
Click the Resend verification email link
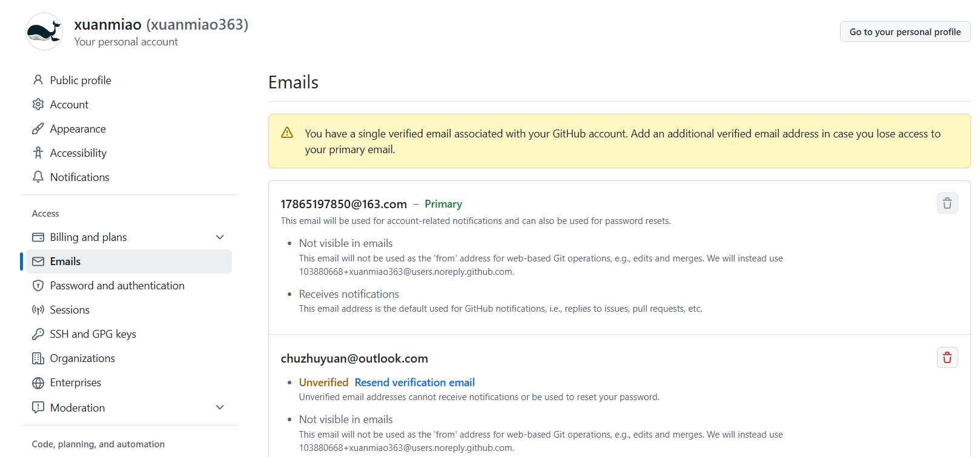click(414, 383)
